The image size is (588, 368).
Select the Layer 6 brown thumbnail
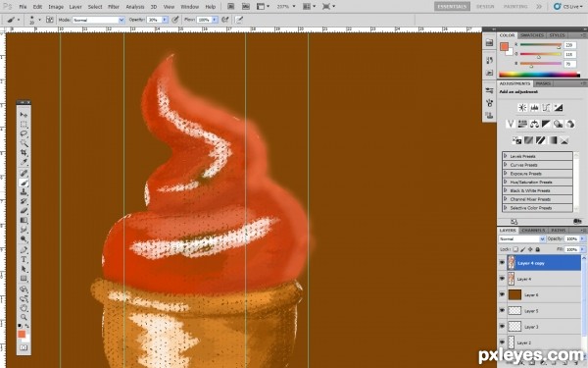(514, 294)
